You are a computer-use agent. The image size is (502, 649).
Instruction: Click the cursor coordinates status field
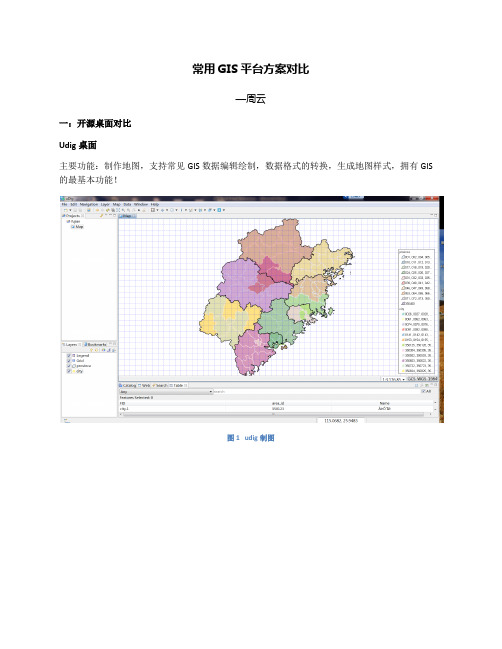point(341,421)
